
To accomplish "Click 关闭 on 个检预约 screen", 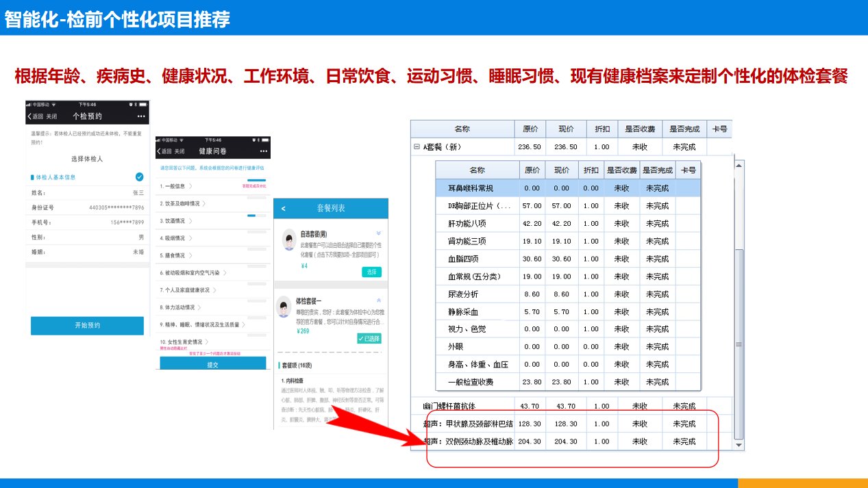I will [52, 117].
